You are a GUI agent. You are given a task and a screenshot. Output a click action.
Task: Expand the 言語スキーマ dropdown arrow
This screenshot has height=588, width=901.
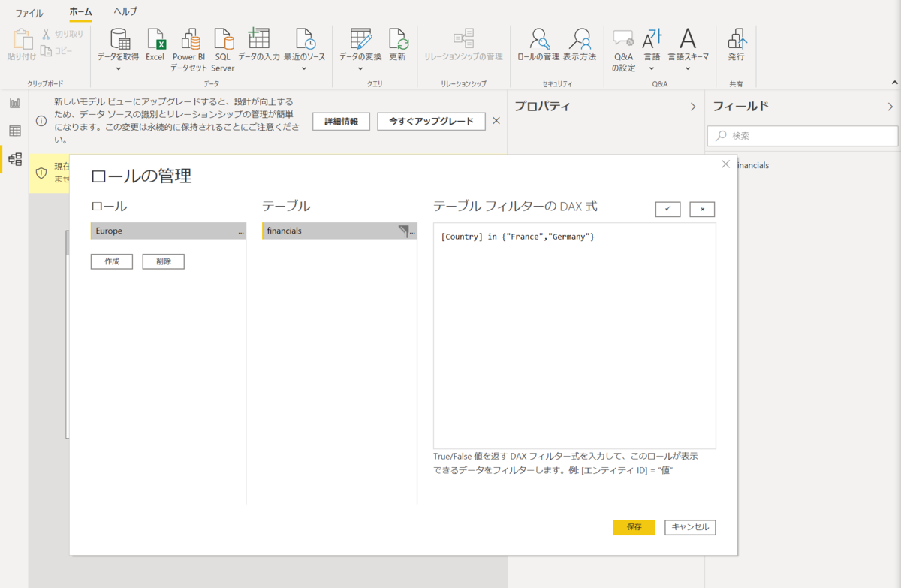pos(687,67)
